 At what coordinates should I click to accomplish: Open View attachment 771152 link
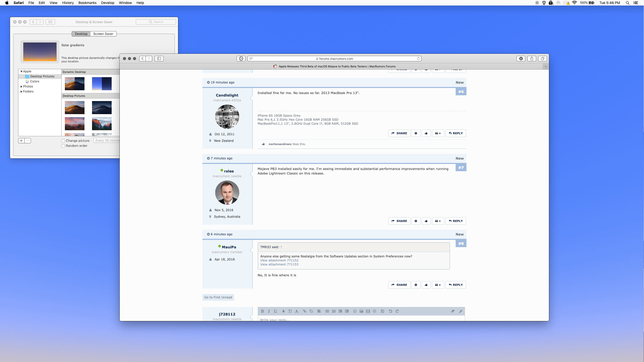pyautogui.click(x=279, y=260)
